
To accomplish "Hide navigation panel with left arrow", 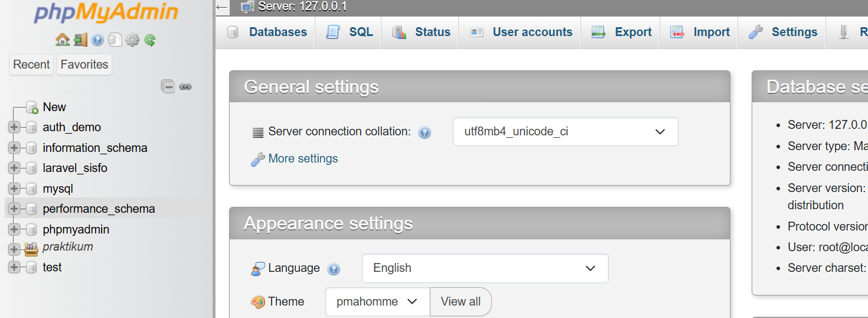I will tap(222, 7).
